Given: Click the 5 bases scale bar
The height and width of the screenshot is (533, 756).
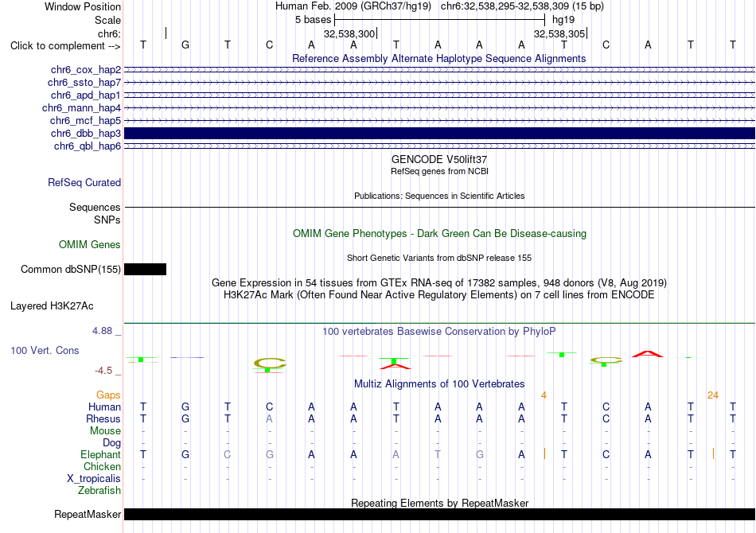Looking at the screenshot, I should [439, 20].
